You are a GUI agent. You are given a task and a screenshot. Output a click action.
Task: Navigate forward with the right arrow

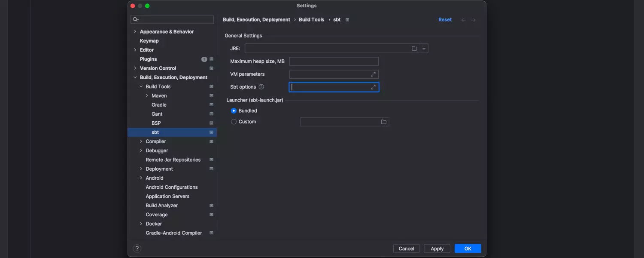pos(473,20)
